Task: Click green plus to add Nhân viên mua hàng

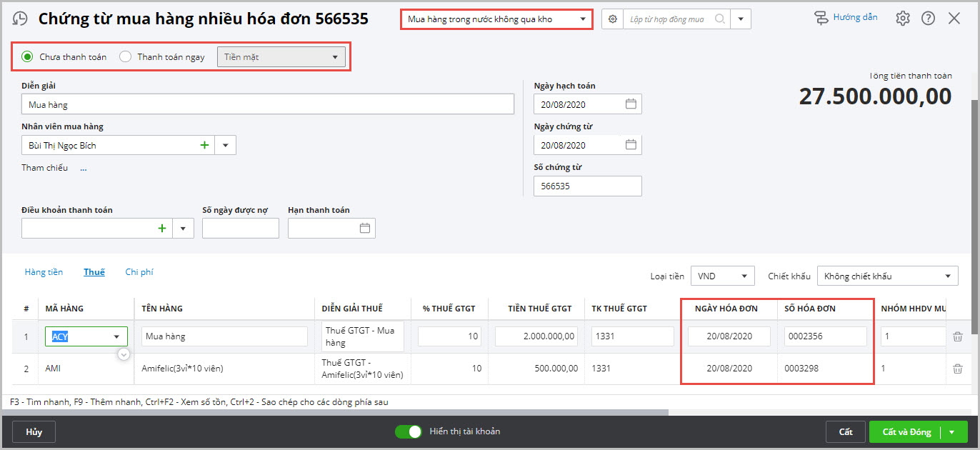Action: pos(205,145)
